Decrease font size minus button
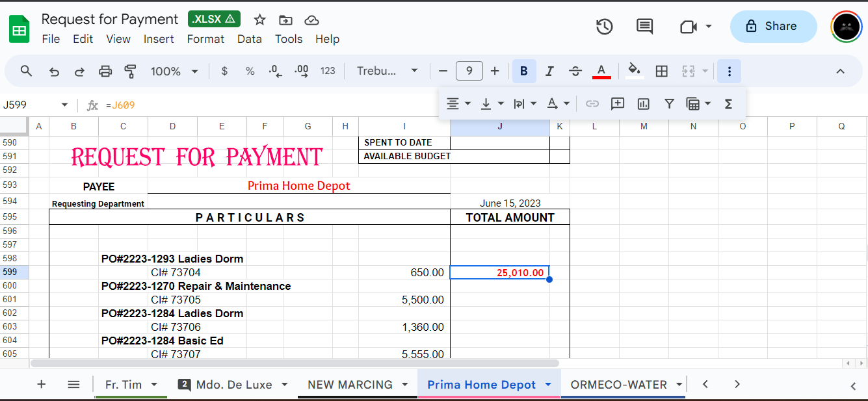Image resolution: width=868 pixels, height=401 pixels. tap(443, 71)
